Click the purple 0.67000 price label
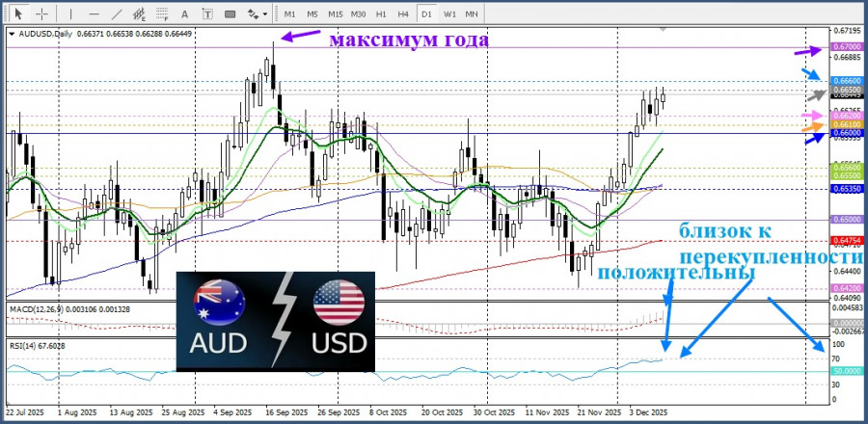 847,47
